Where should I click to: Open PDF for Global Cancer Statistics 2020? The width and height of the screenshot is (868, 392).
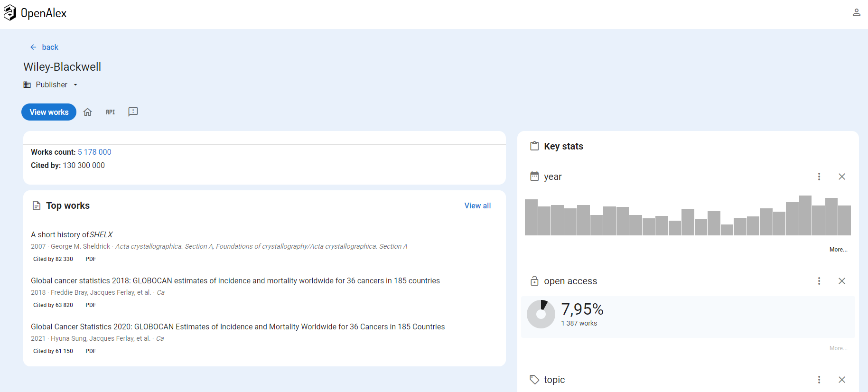pos(91,351)
